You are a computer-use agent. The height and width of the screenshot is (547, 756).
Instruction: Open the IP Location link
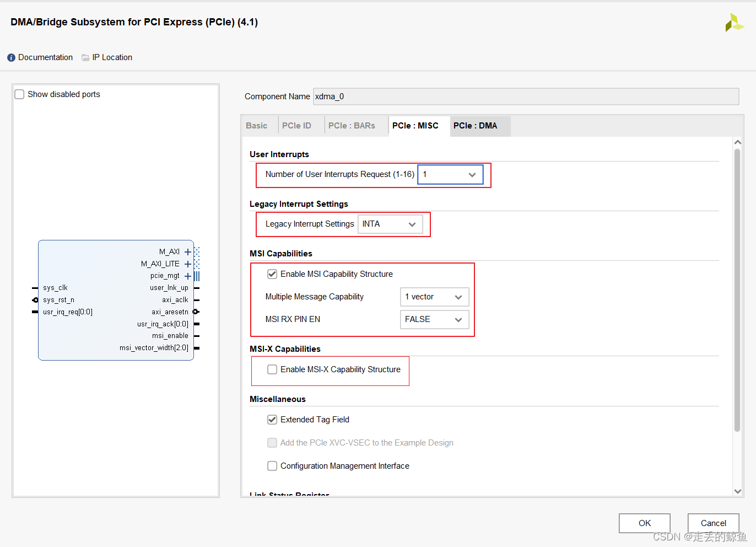(x=112, y=57)
